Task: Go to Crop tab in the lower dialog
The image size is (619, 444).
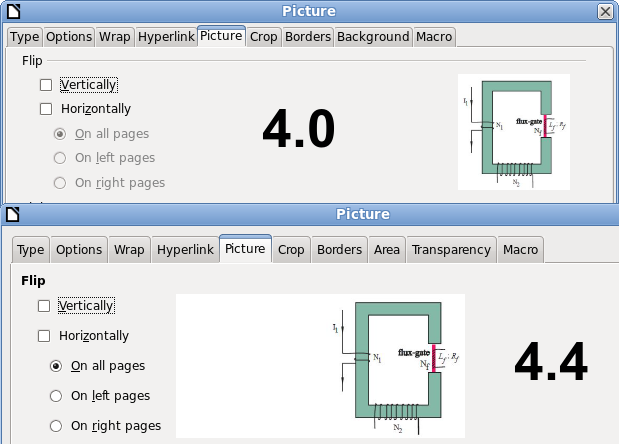Action: point(291,250)
